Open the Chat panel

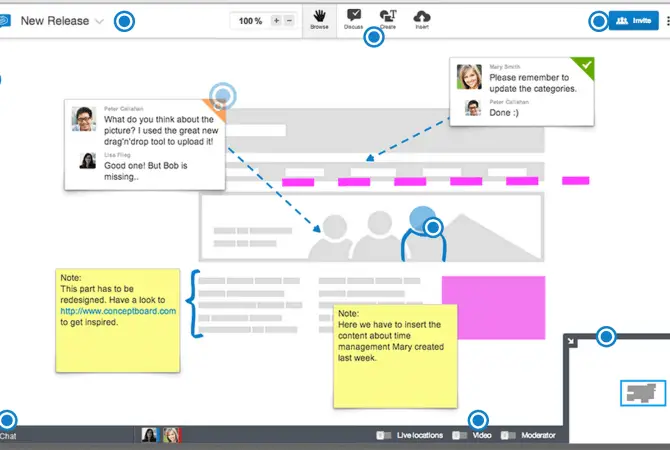pyautogui.click(x=8, y=436)
